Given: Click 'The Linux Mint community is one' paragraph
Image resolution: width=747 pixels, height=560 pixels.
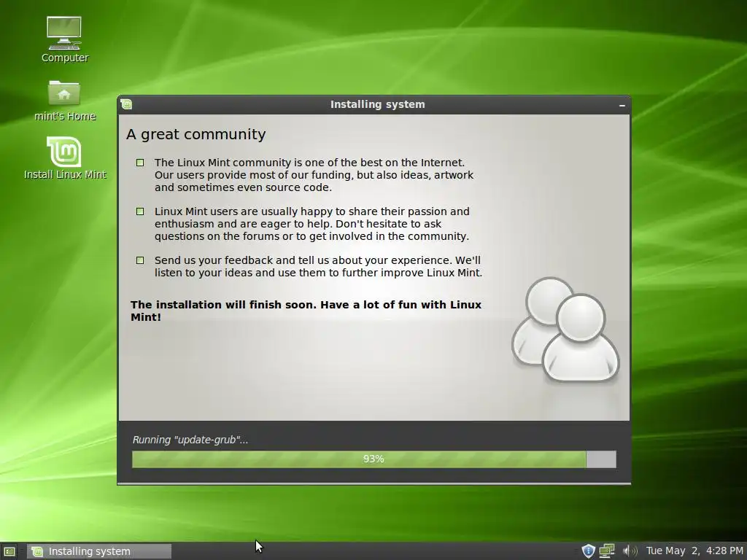Looking at the screenshot, I should 314,175.
